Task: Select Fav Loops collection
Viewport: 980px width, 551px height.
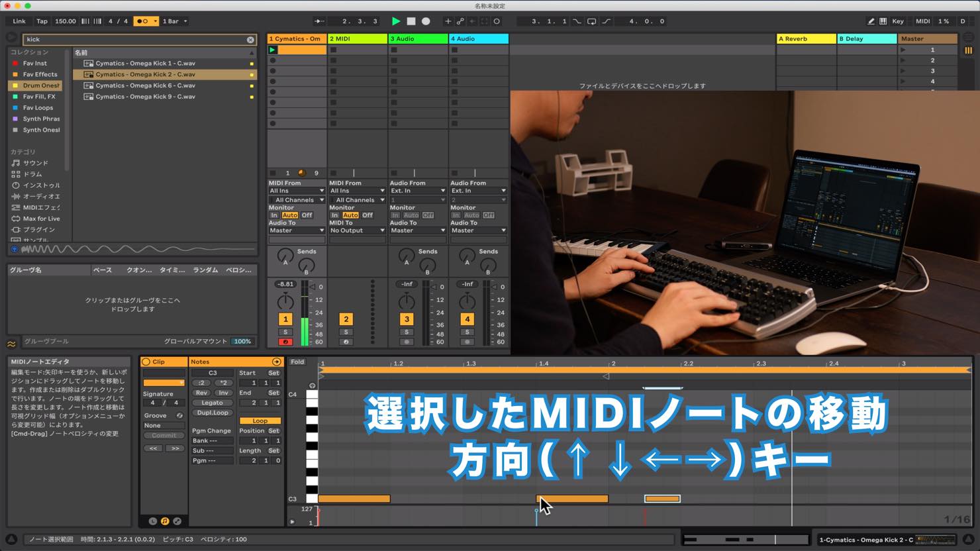Action: coord(34,108)
